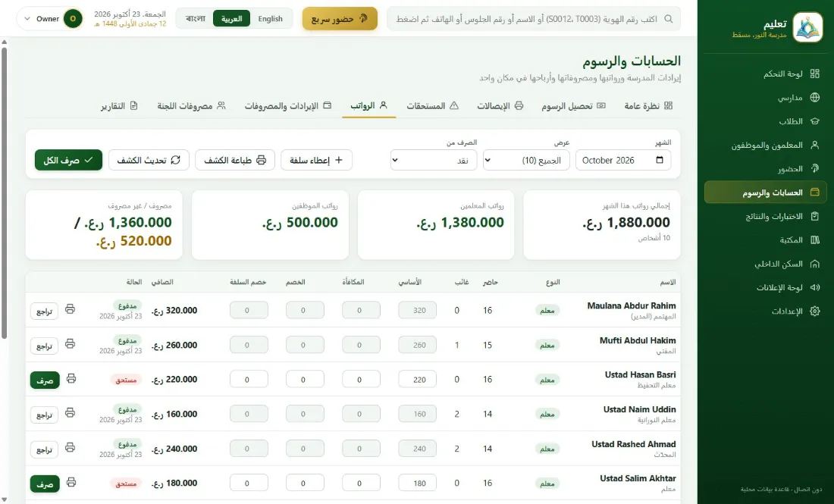Select the الرواتب salaries tab
Screen dimensions: 834x504
point(368,106)
